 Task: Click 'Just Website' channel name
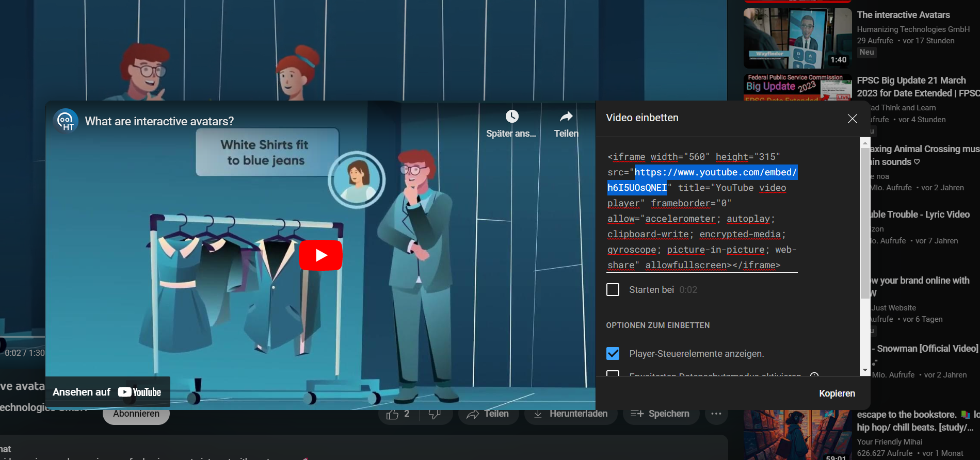click(893, 308)
